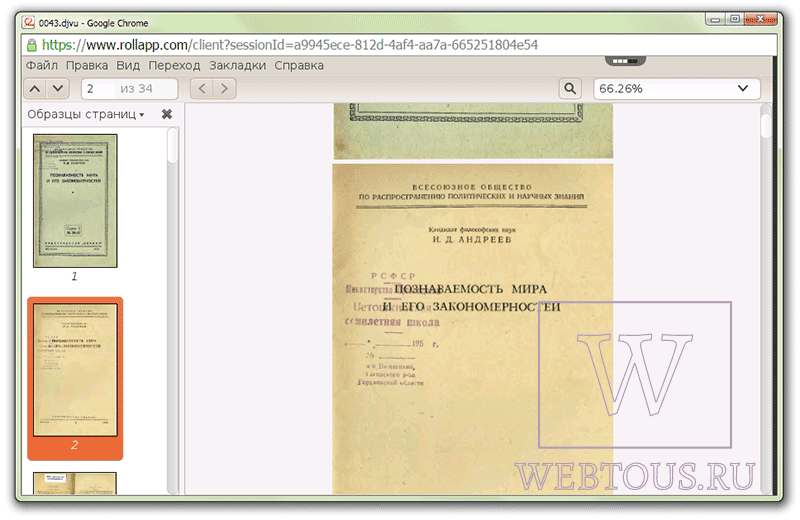Open the Правка menu
This screenshot has height=520, width=800.
pyautogui.click(x=87, y=65)
